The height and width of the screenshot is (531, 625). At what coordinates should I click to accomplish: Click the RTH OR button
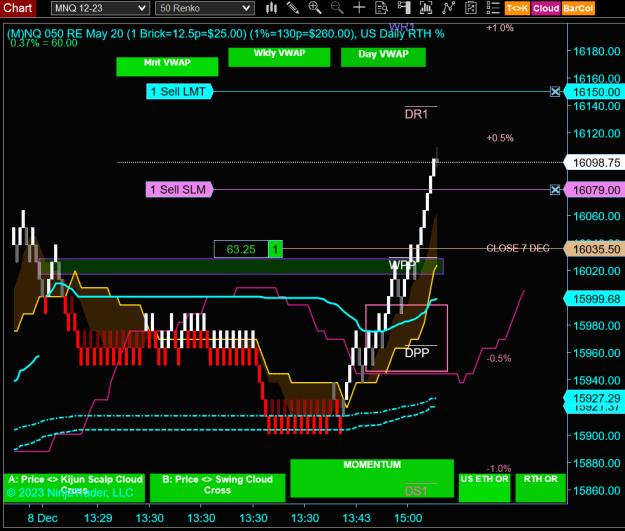(541, 488)
